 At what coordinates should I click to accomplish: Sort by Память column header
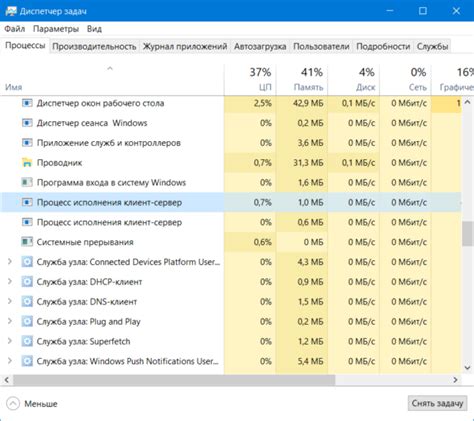pyautogui.click(x=302, y=79)
